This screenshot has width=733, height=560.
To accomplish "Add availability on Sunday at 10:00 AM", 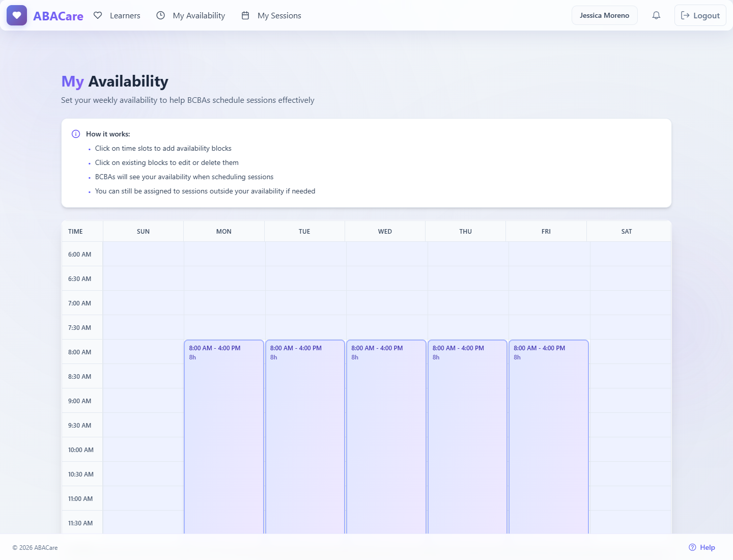I will tap(144, 450).
